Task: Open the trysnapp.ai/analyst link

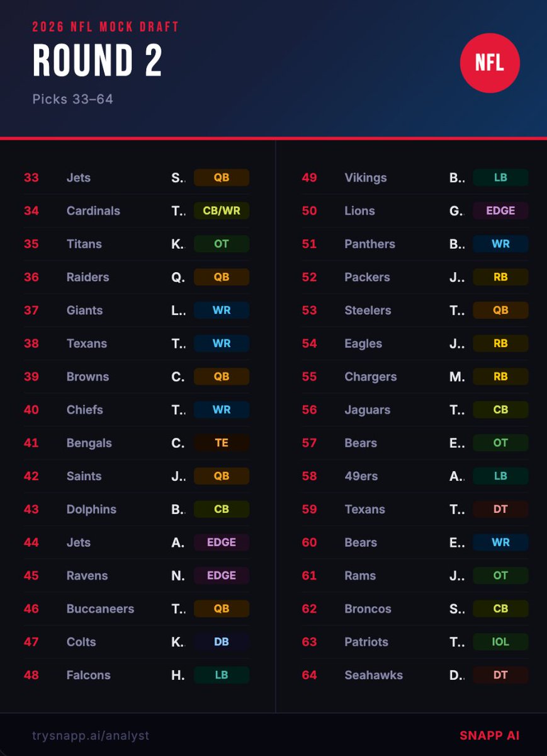Action: 91,735
